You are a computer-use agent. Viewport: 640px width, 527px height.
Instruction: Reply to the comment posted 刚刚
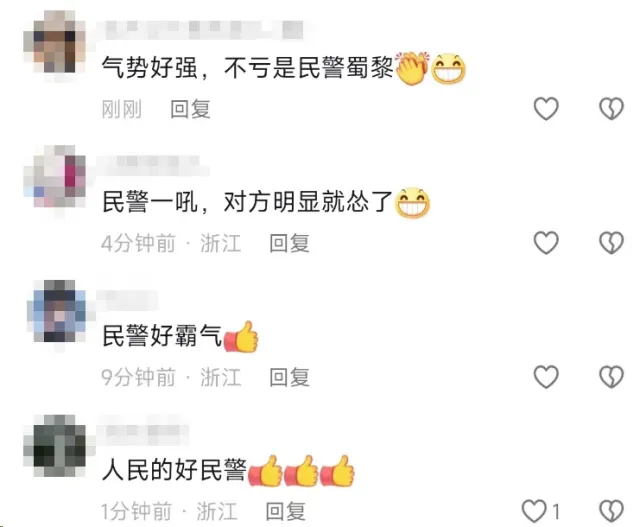tap(190, 109)
